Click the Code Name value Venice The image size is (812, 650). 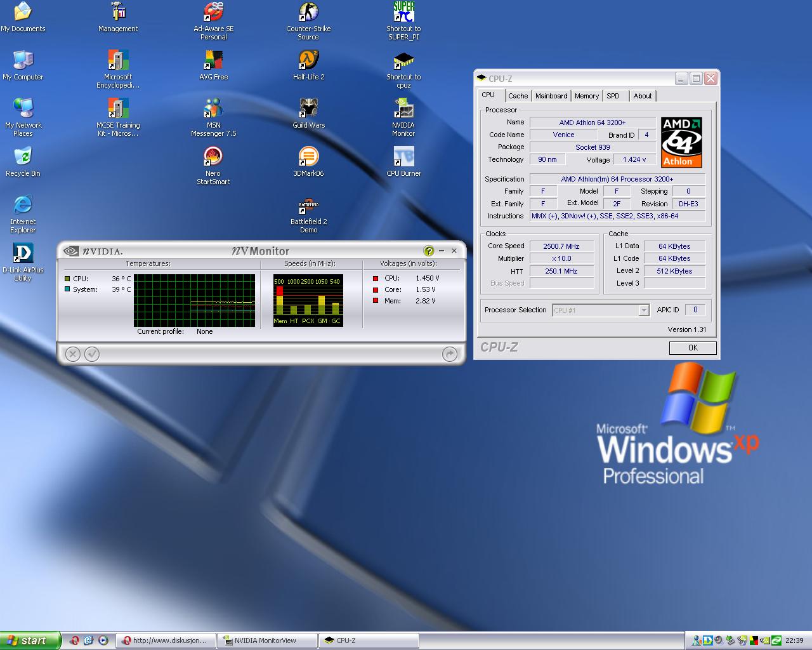(x=563, y=135)
